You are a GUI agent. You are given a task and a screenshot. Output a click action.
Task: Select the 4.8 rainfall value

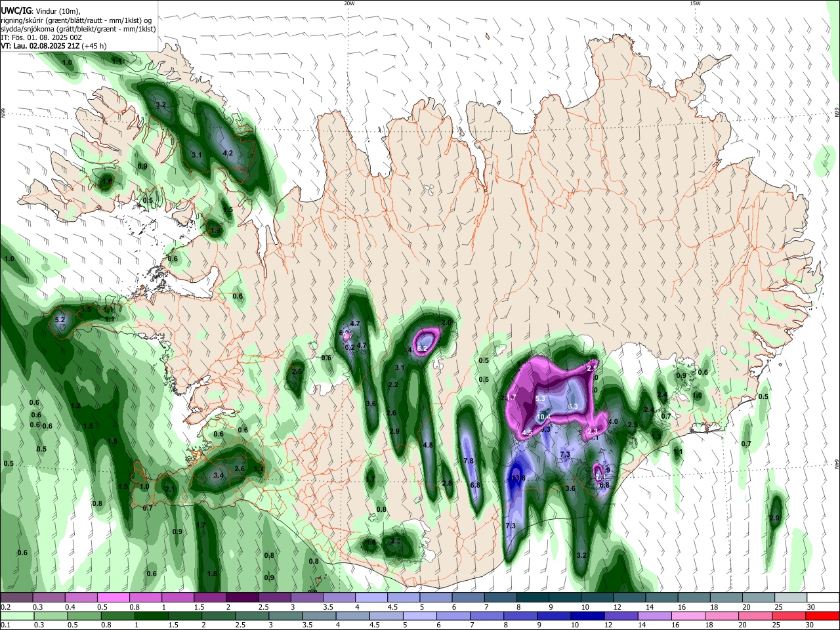428,445
